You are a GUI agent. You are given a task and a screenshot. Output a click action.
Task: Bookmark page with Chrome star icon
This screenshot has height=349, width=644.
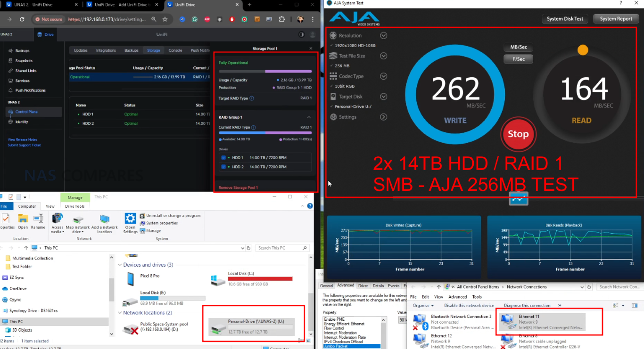165,19
